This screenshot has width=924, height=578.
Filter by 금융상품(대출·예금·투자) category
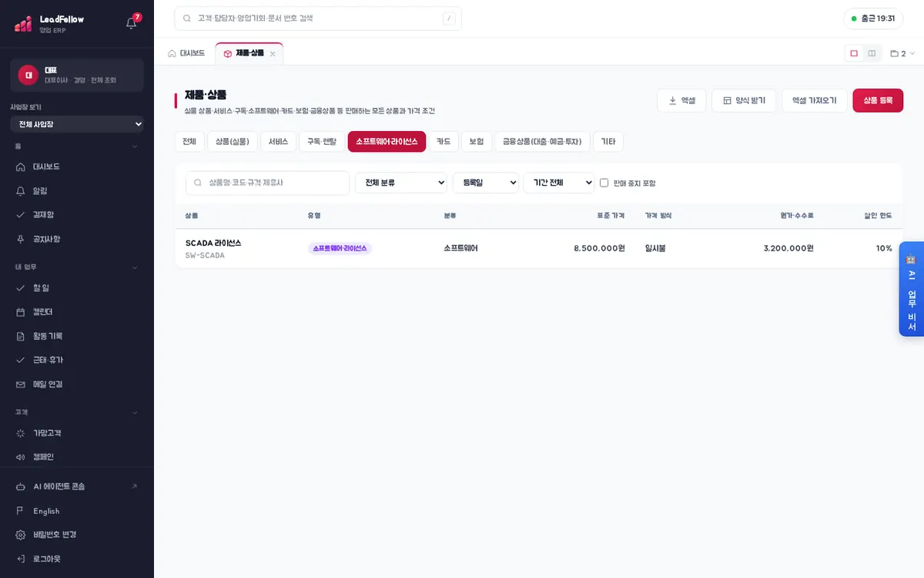(x=543, y=142)
